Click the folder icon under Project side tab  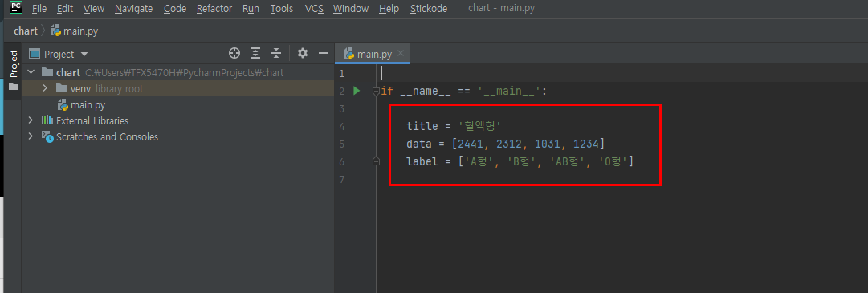pyautogui.click(x=14, y=87)
